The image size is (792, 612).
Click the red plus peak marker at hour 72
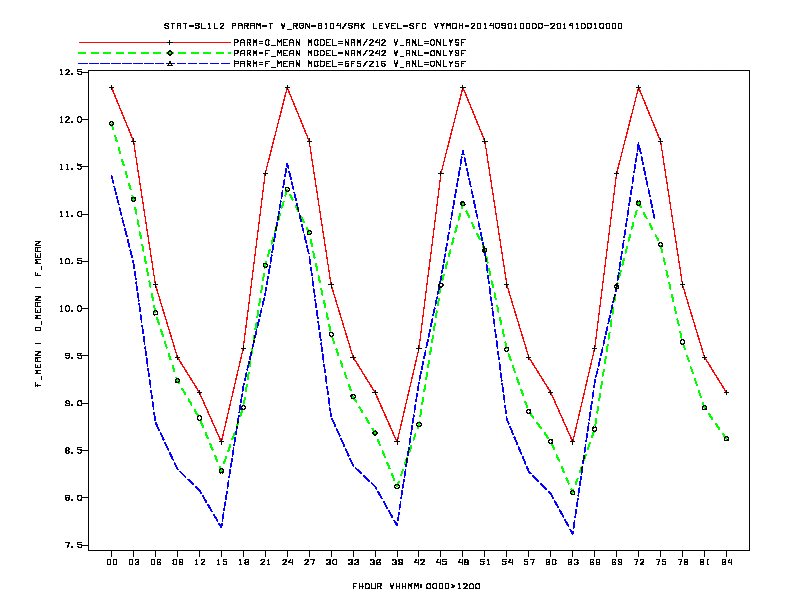click(x=638, y=88)
